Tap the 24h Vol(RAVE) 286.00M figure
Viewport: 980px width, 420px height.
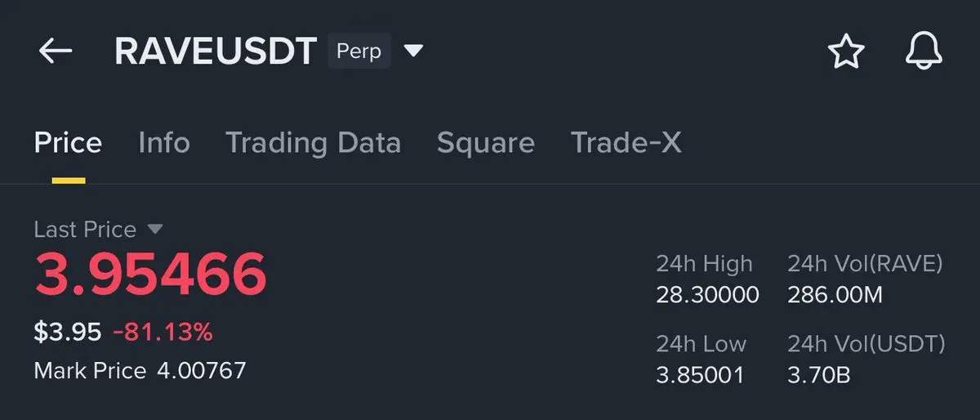click(x=835, y=294)
